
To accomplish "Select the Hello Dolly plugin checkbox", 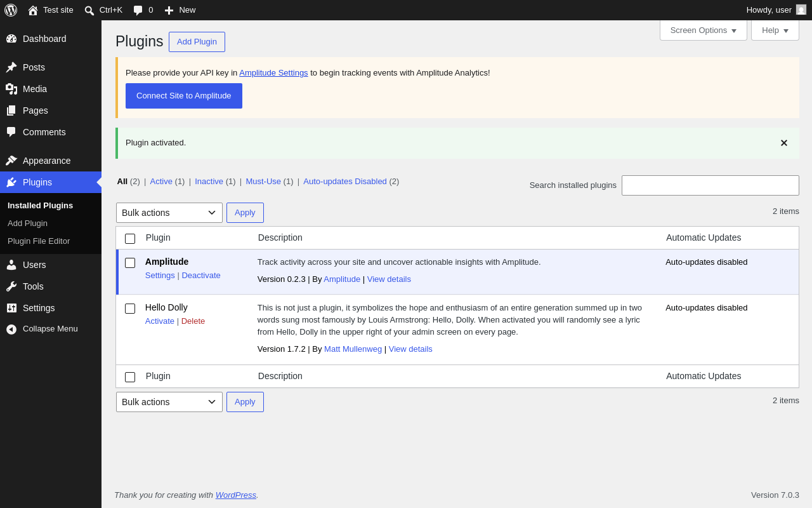I will [130, 309].
